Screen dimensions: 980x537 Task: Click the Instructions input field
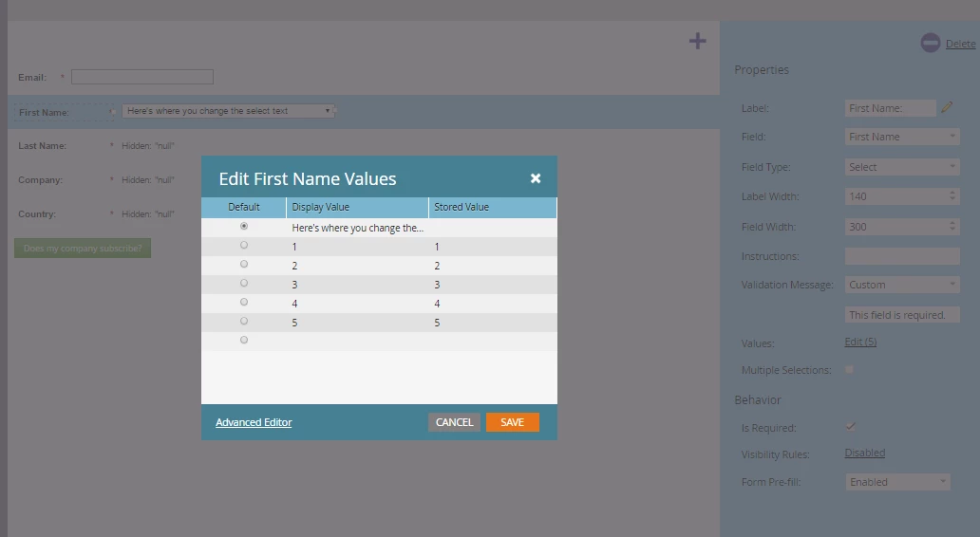coord(902,256)
